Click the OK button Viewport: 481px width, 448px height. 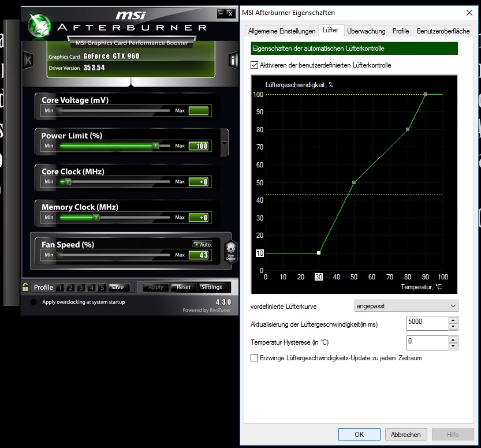point(359,435)
